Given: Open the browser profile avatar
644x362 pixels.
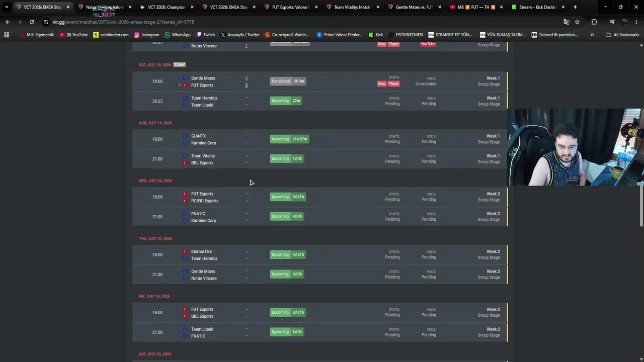Looking at the screenshot, I should pyautogui.click(x=624, y=22).
